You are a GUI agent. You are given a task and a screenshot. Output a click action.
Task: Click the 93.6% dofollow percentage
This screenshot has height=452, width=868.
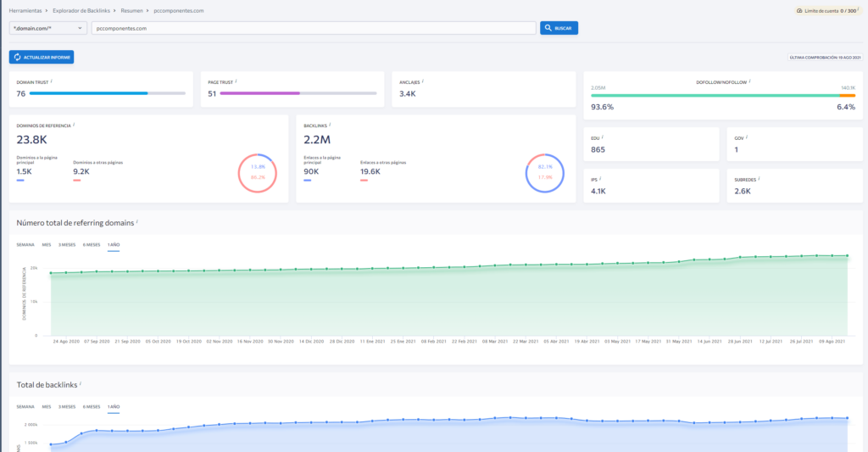(x=603, y=107)
